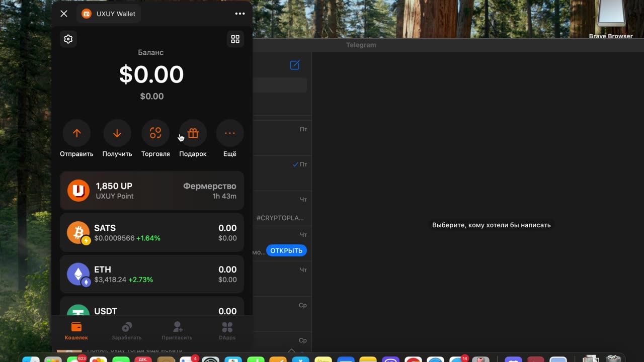Click the 1,850 UP points amount
This screenshot has width=644, height=362.
114,186
